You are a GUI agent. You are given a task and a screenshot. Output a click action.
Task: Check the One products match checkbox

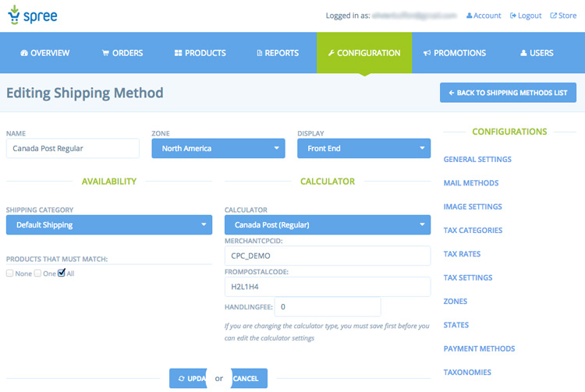tap(37, 273)
